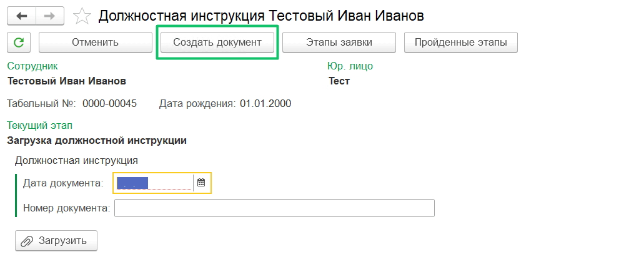The height and width of the screenshot is (259, 644).
Task: Select employee name Тестовый Иван Иванов
Action: point(67,81)
